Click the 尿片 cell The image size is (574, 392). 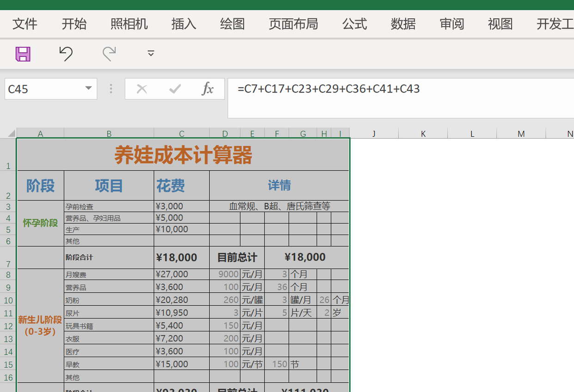pyautogui.click(x=109, y=312)
